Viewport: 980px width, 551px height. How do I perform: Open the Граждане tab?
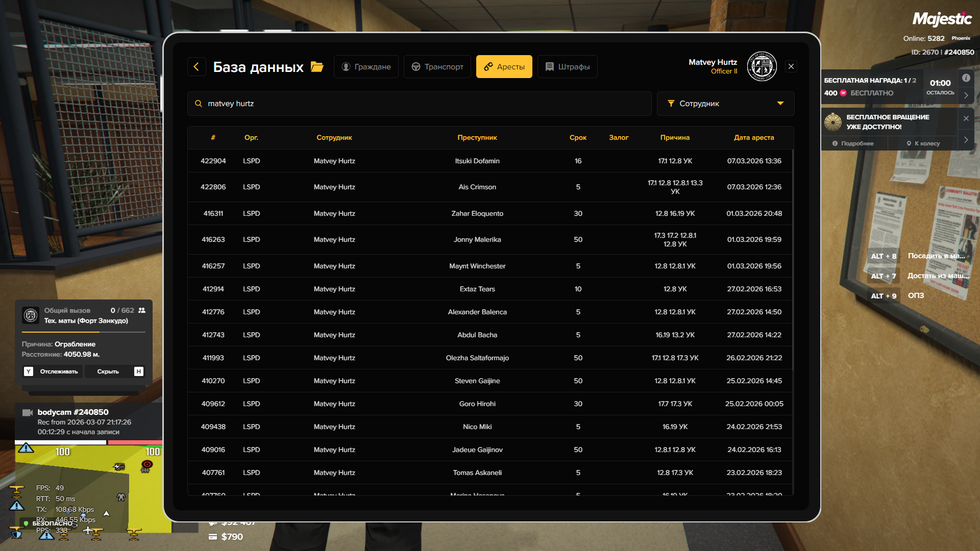[x=366, y=67]
